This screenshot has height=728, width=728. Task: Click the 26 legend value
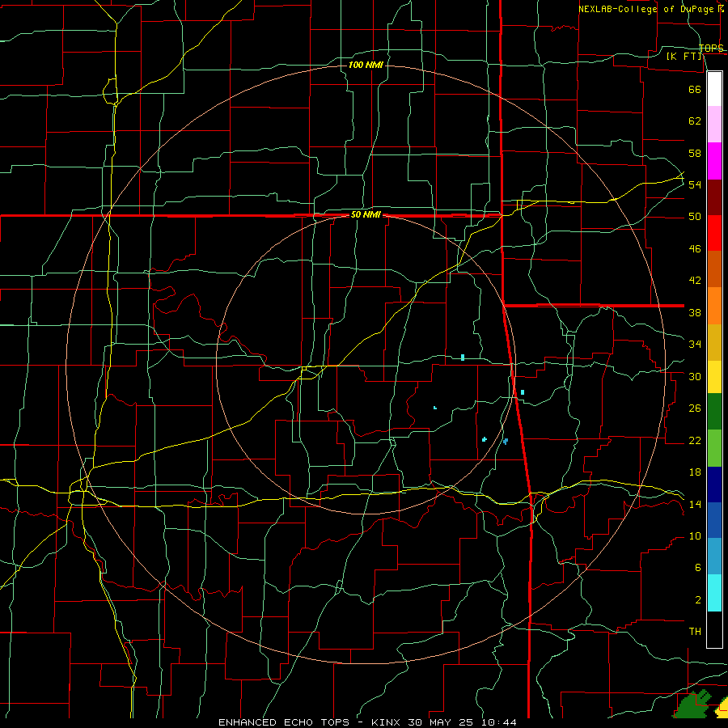695,408
